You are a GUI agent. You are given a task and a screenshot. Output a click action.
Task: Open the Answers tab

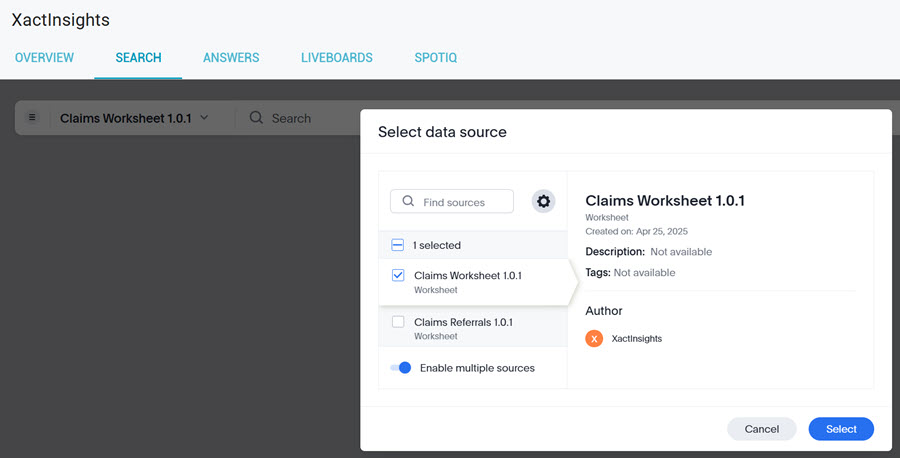[231, 58]
